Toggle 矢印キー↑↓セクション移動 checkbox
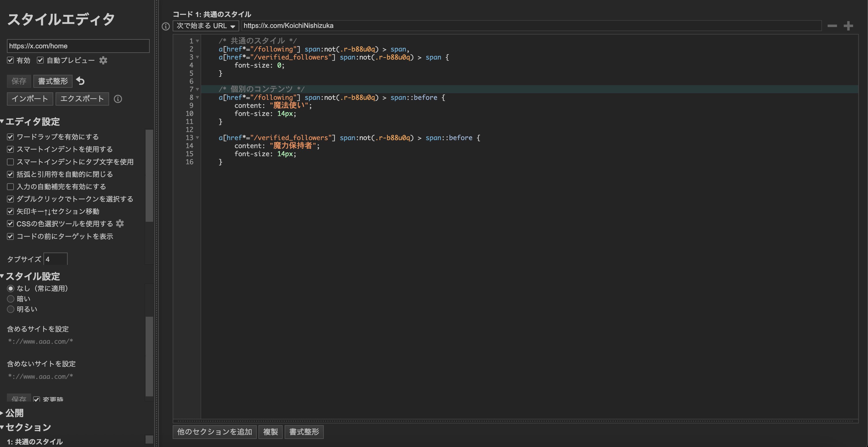 tap(10, 211)
